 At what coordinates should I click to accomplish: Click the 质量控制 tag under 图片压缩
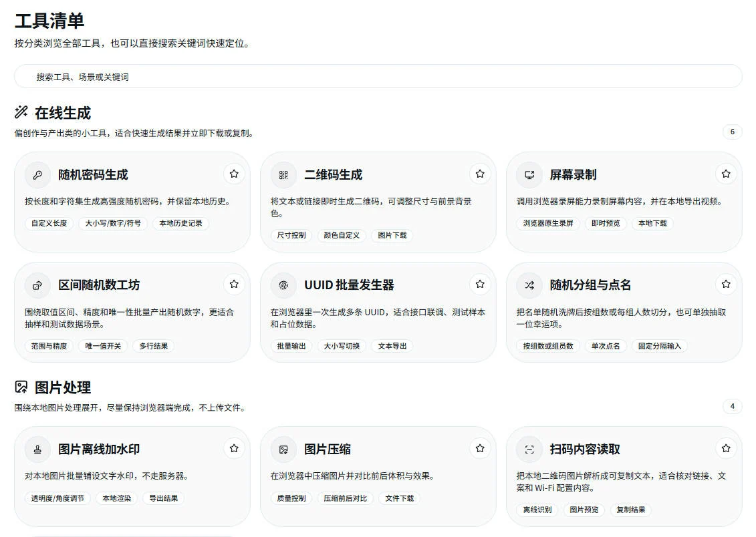290,498
